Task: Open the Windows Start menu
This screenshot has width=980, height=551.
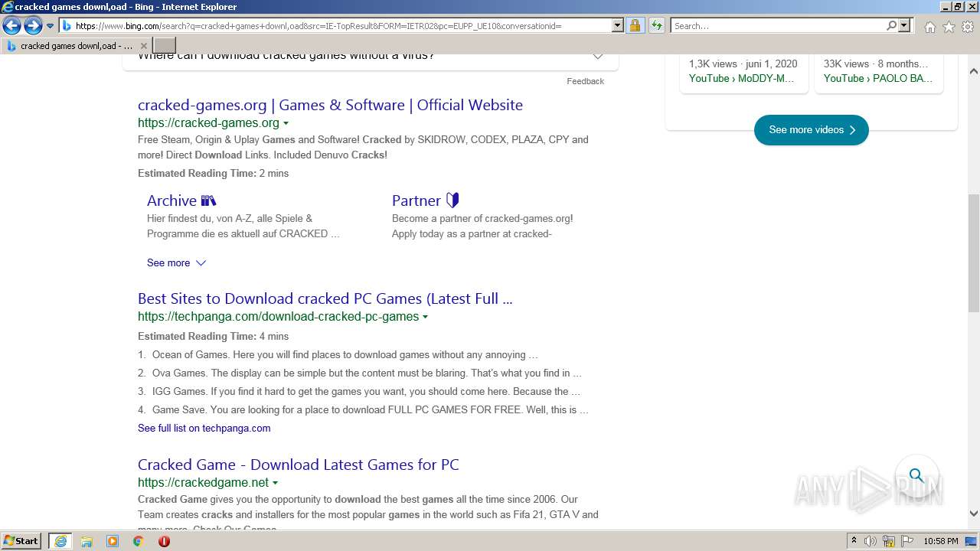Action: point(21,541)
